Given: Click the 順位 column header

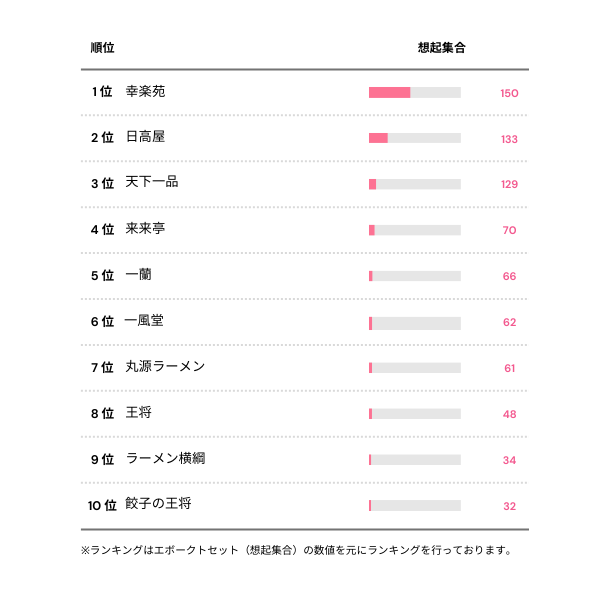Looking at the screenshot, I should [101, 47].
